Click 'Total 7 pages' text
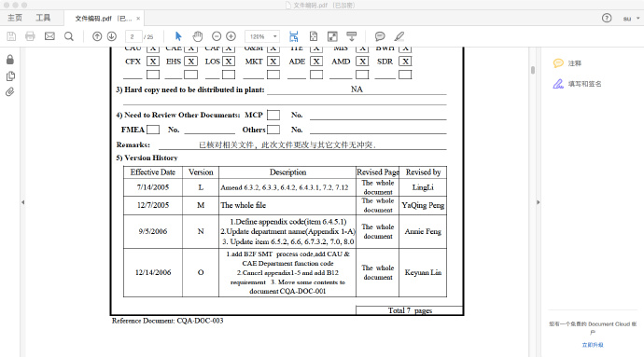This screenshot has height=357, width=644. coord(410,310)
